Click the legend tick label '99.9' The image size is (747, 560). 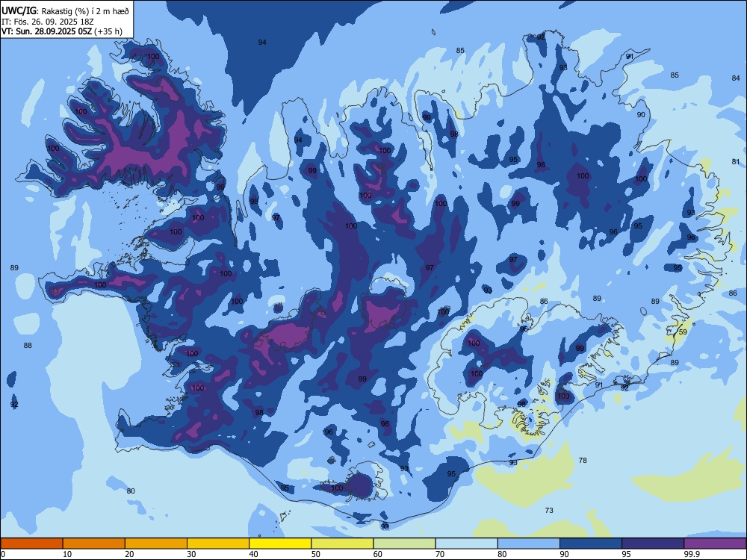tap(691, 554)
